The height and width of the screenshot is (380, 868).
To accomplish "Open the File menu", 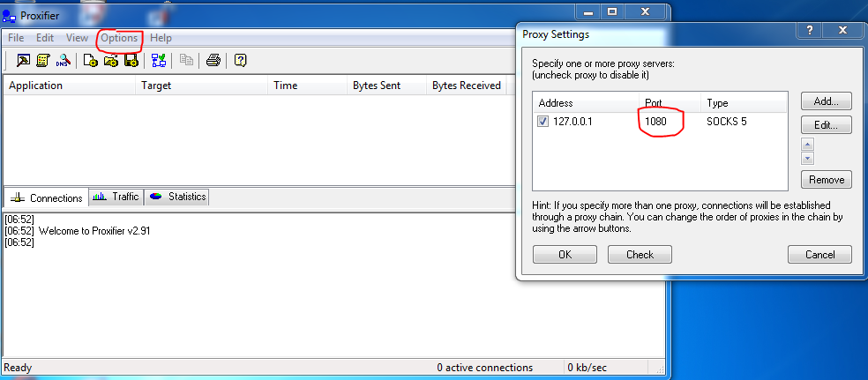I will pos(16,38).
